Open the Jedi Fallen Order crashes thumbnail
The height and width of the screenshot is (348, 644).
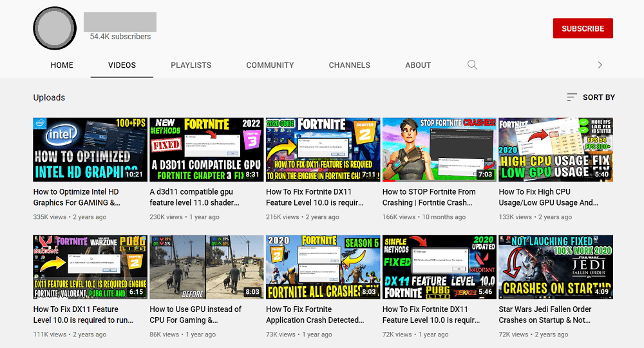[x=556, y=267]
